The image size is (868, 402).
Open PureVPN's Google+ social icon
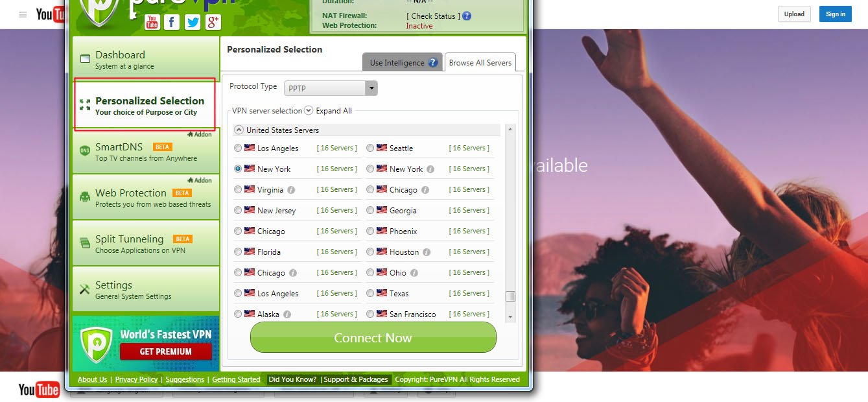[x=213, y=22]
